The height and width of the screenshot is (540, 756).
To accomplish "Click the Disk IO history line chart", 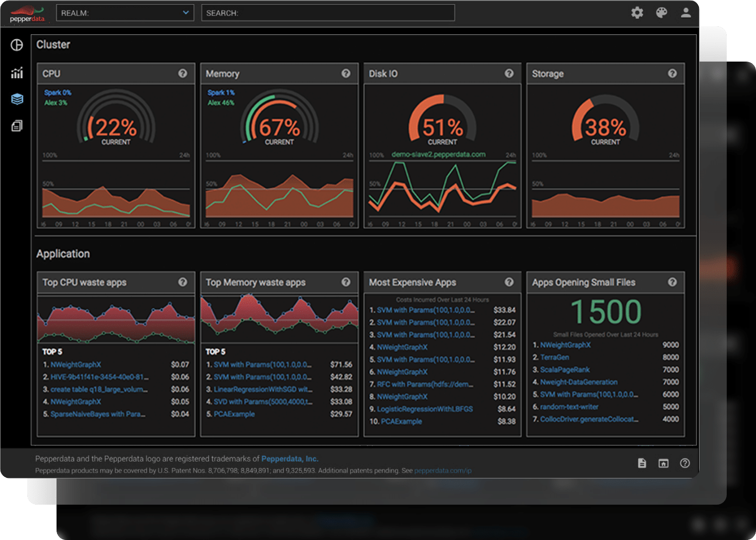I will point(443,189).
